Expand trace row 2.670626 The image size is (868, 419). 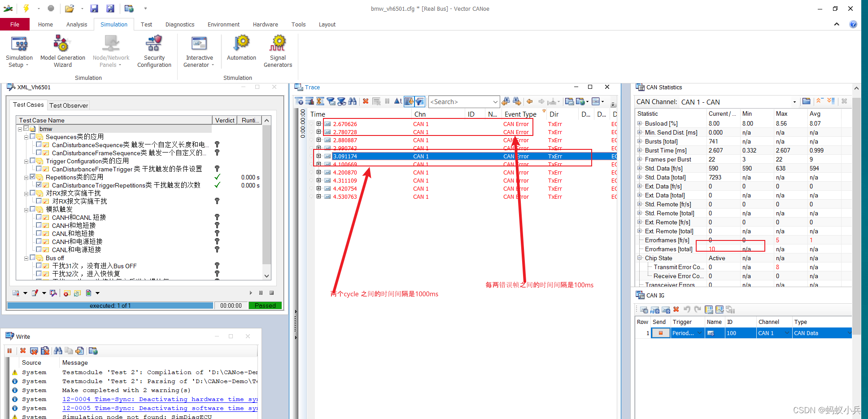[x=318, y=124]
